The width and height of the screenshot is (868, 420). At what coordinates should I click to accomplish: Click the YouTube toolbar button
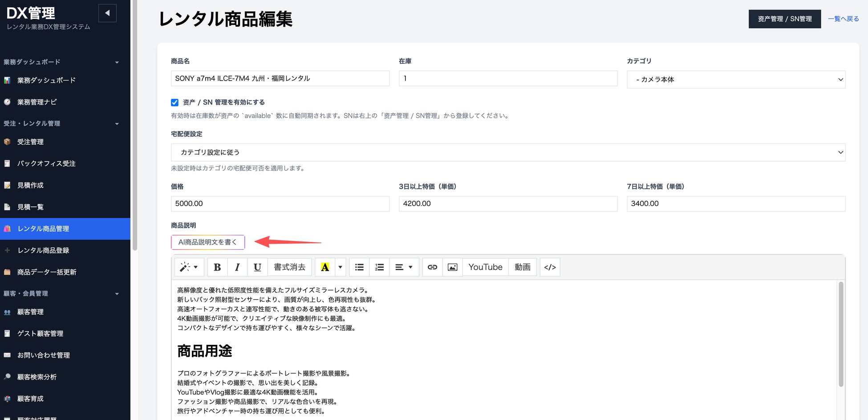pyautogui.click(x=485, y=267)
